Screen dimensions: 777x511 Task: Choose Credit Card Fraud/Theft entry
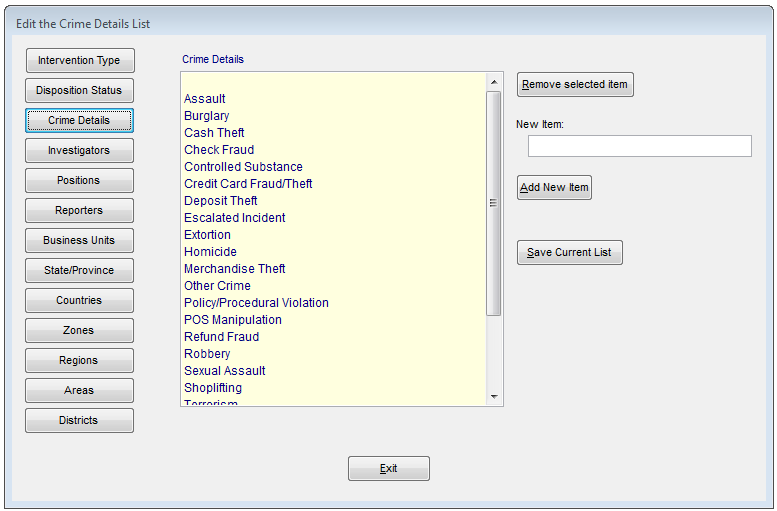[x=248, y=184]
